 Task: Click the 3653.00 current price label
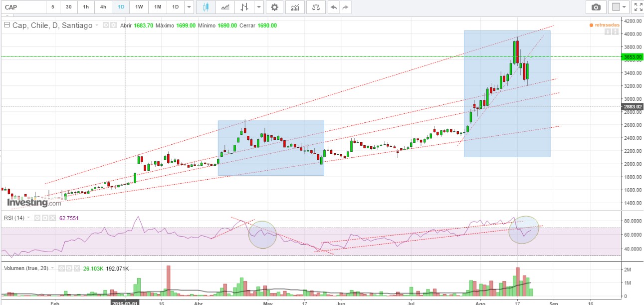(x=632, y=57)
